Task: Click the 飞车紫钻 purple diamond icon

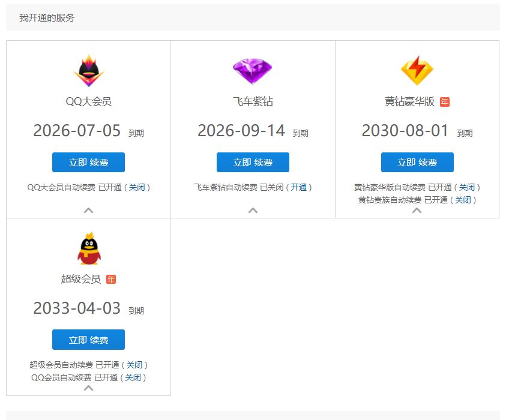Action: coord(253,70)
